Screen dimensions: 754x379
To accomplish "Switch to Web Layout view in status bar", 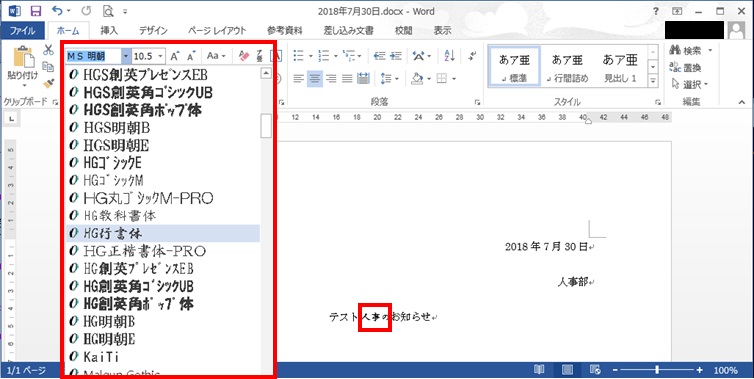I will [x=595, y=369].
